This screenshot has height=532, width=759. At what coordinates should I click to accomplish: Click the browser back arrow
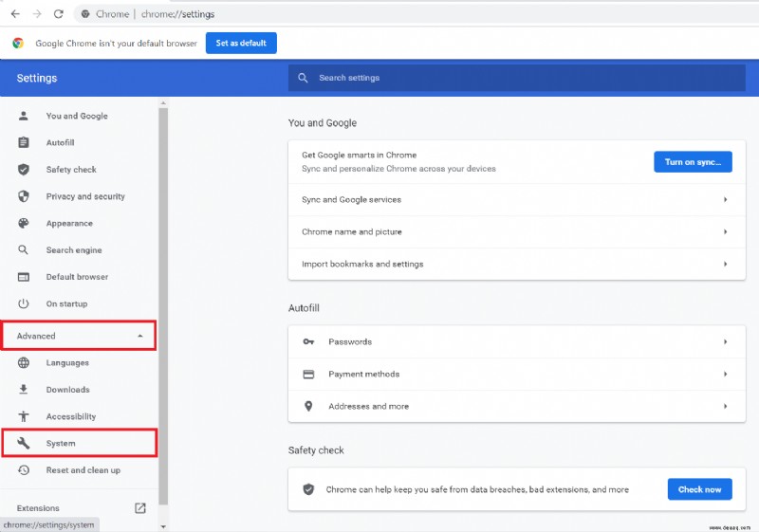coord(15,14)
